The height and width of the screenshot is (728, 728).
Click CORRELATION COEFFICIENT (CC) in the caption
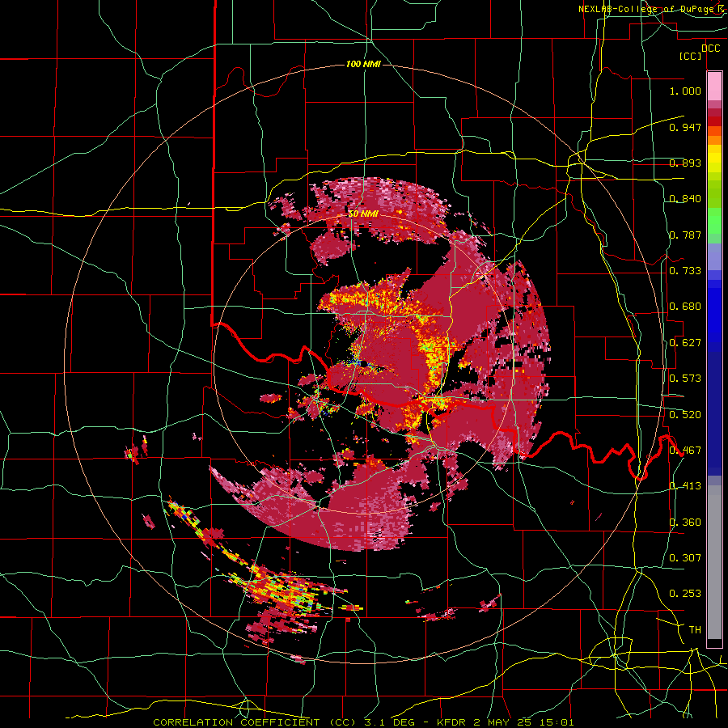tap(256, 722)
